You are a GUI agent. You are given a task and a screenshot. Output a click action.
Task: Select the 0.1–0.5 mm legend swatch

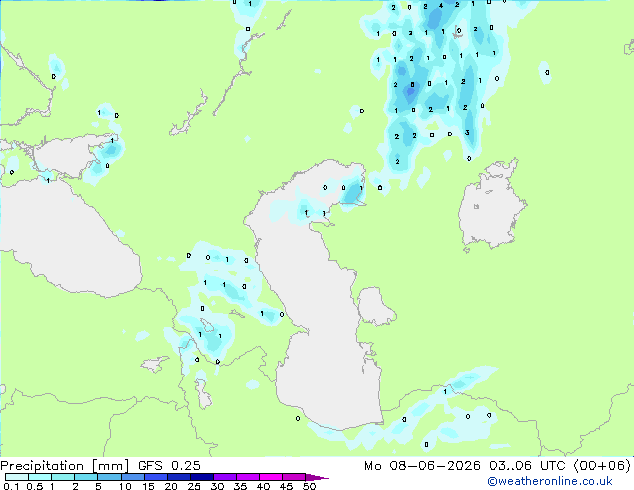pyautogui.click(x=17, y=477)
